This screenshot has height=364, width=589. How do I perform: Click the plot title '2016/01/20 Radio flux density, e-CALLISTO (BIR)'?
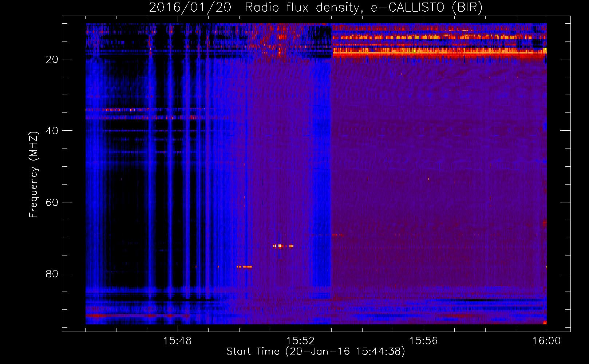pyautogui.click(x=316, y=7)
